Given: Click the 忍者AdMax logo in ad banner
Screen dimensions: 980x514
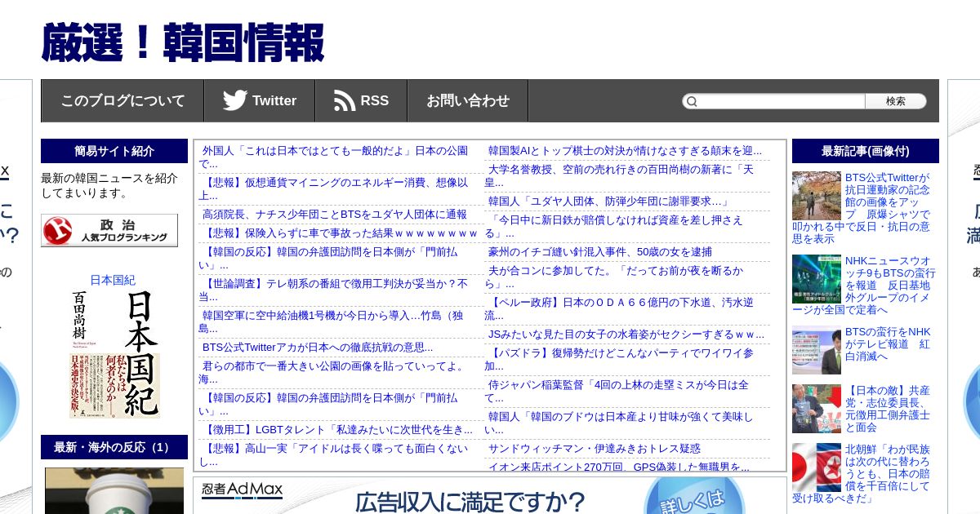Looking at the screenshot, I should click(x=242, y=490).
